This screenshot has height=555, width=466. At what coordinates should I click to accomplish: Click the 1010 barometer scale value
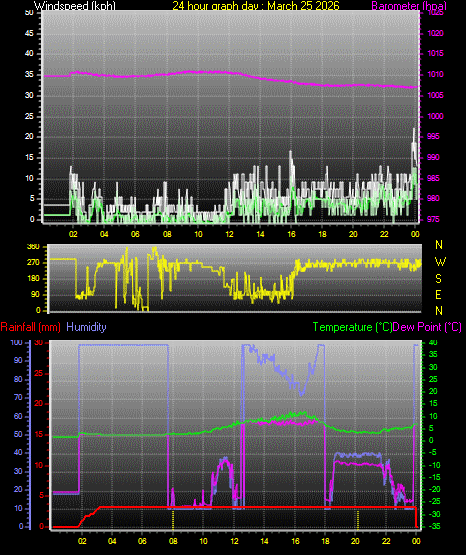[436, 74]
